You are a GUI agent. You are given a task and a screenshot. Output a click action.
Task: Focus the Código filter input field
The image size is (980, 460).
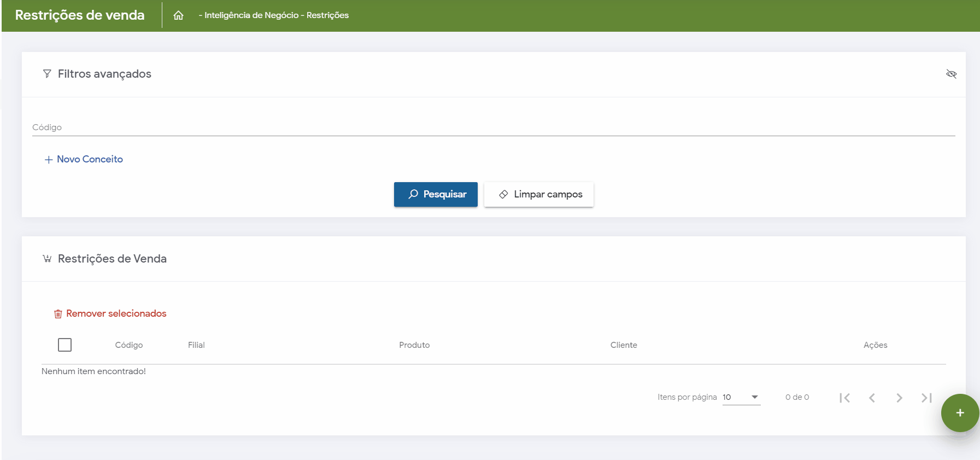[494, 127]
